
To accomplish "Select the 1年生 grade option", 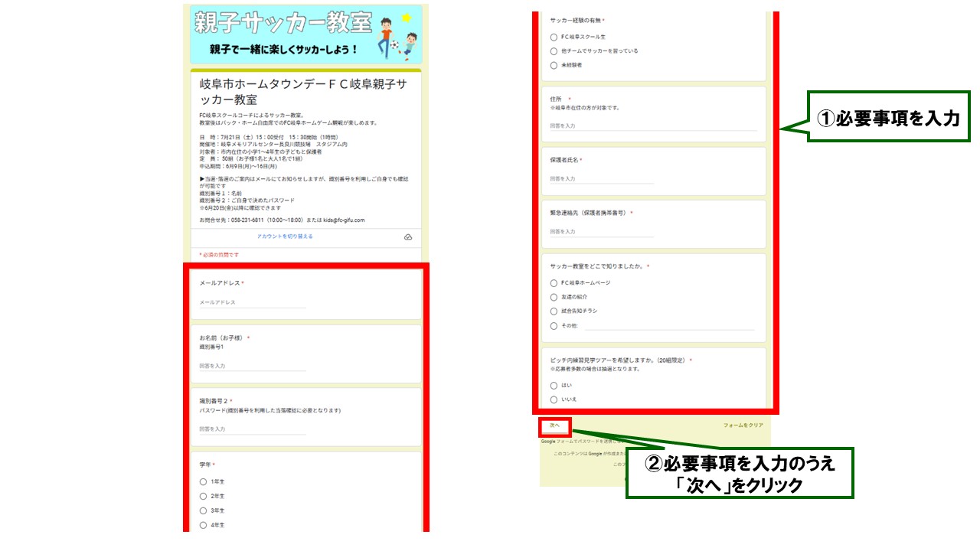I will (203, 482).
